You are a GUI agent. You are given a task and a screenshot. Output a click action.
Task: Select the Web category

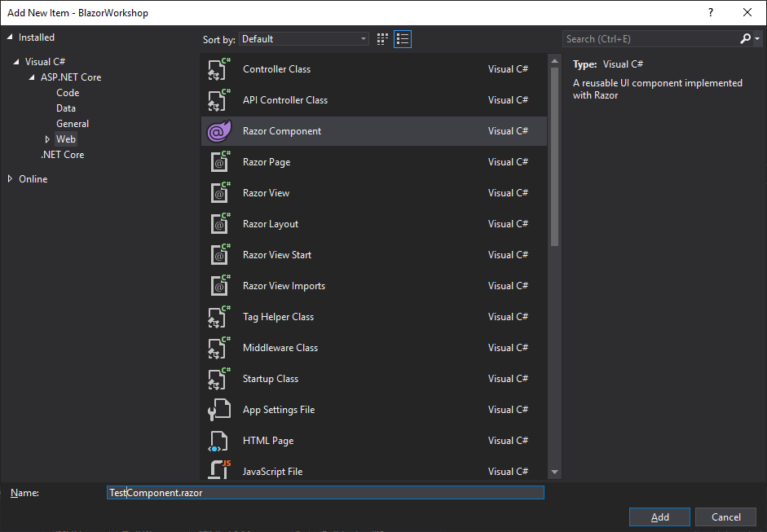pyautogui.click(x=66, y=139)
